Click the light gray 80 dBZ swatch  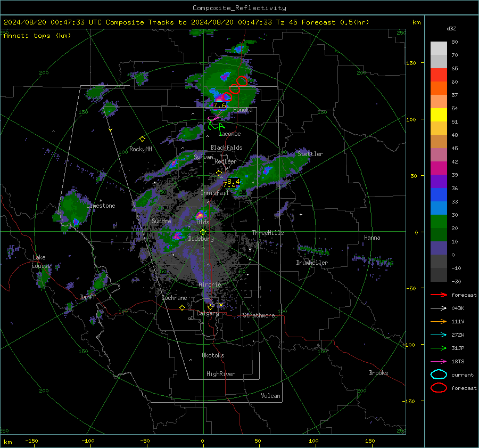(439, 48)
